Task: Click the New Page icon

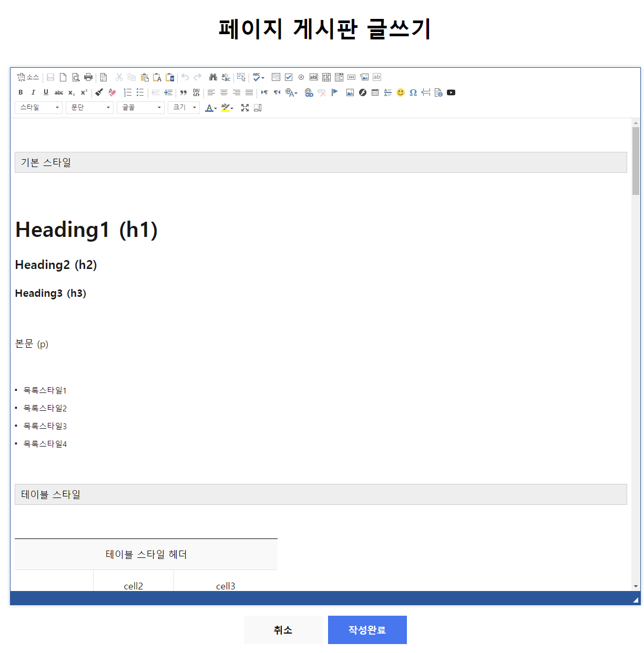Action: 63,77
